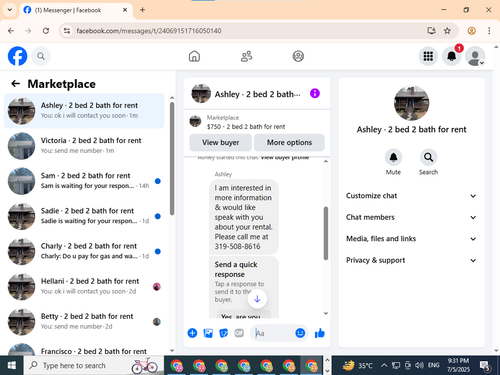Click the More options button
Viewport: 500px width, 375px height.
(289, 142)
